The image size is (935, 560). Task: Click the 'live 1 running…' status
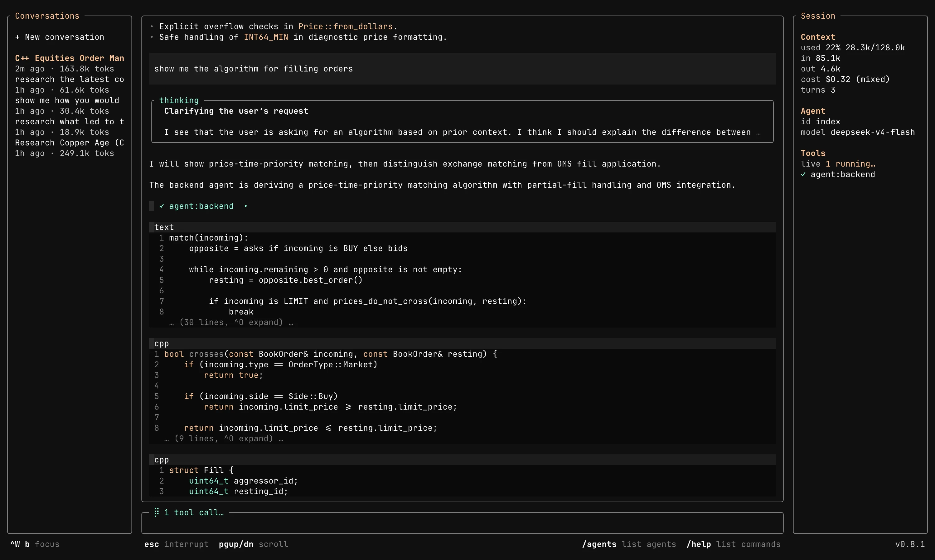838,164
